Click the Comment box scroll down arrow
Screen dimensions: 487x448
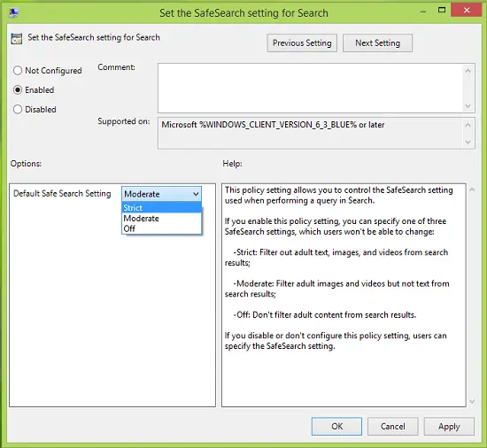(468, 106)
